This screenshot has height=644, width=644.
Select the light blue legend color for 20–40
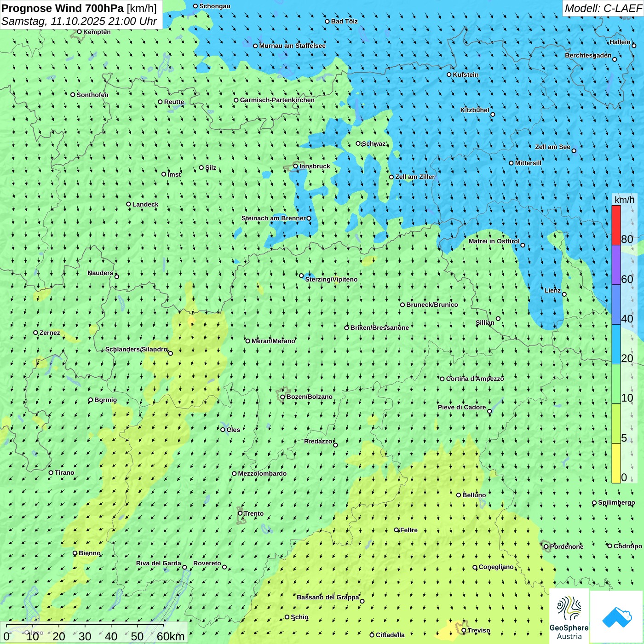[616, 345]
